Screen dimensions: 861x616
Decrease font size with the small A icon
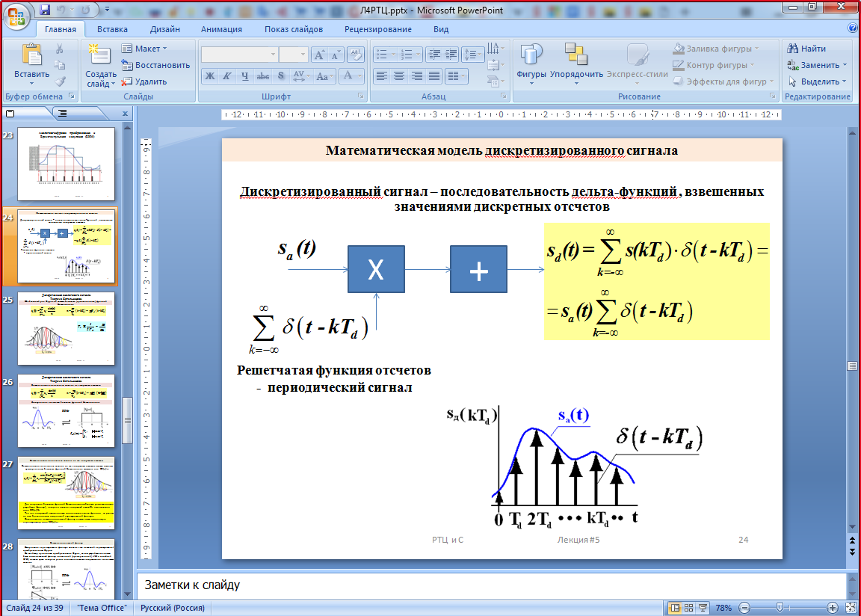pyautogui.click(x=336, y=55)
